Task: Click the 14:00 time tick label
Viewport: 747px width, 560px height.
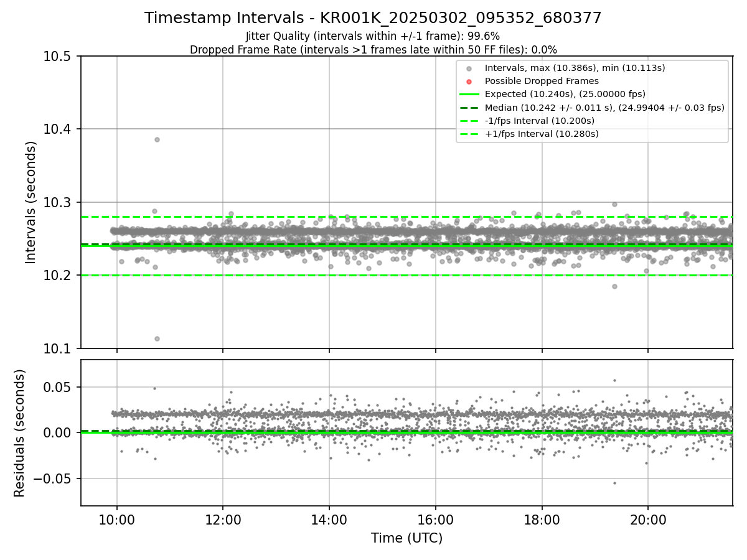Action: tap(329, 520)
